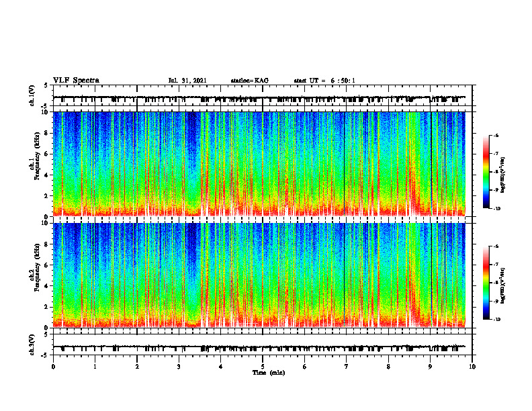
Task: Click time axis tick label "5"
Action: pyautogui.click(x=263, y=367)
